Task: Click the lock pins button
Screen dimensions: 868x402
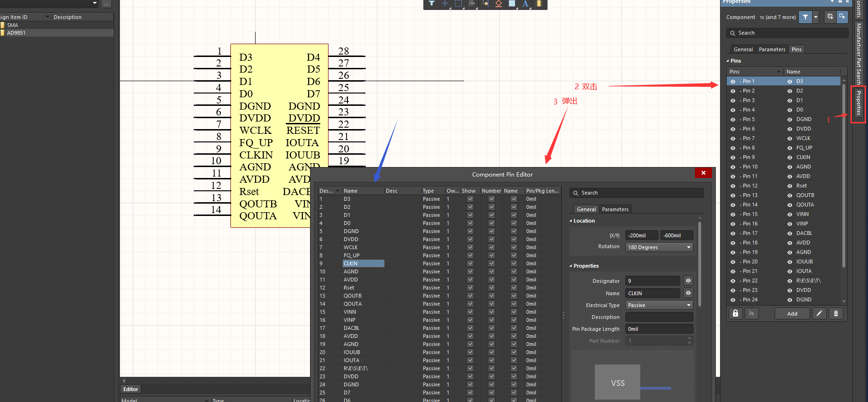Action: 735,313
